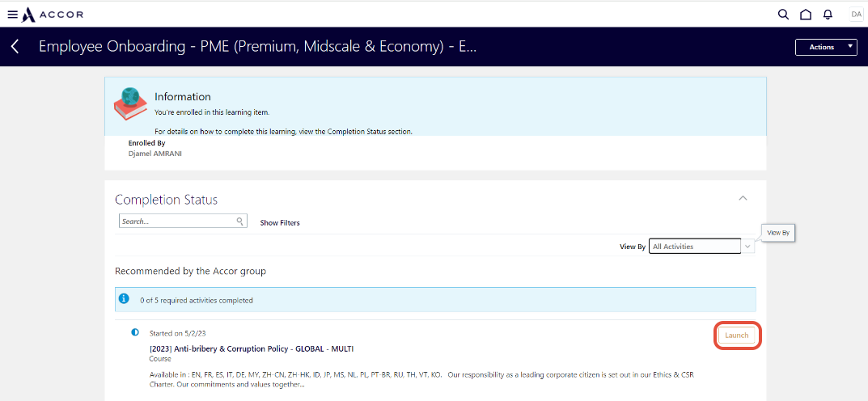
Task: Launch the Anti-bribery & Corruption course
Action: click(x=737, y=336)
